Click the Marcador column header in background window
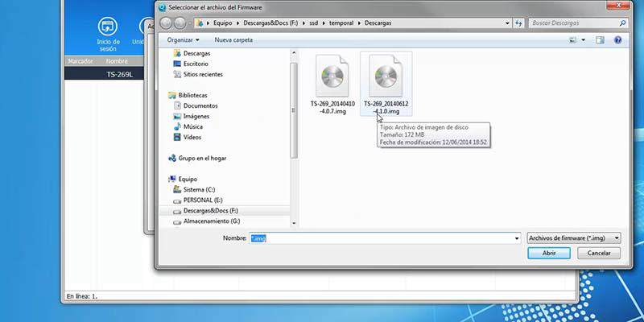644x322 pixels. (80, 61)
